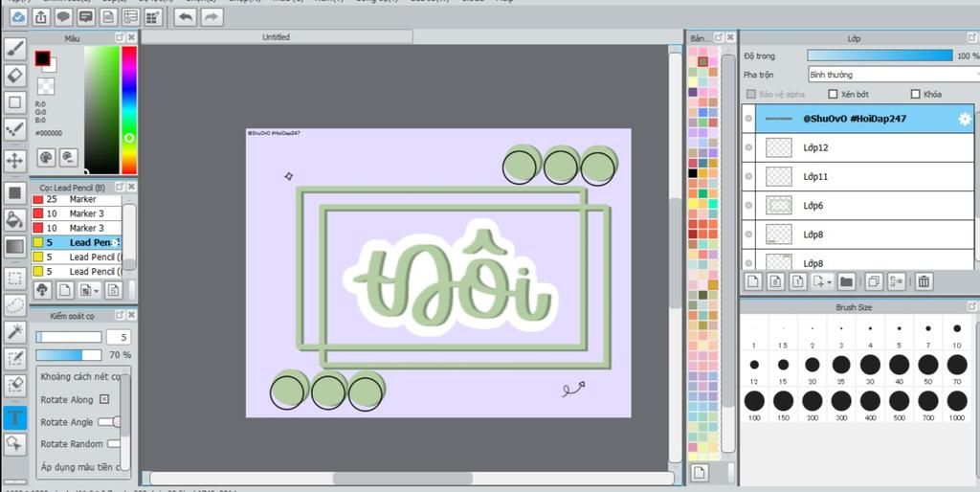Select the Select Pen tool
980x492 pixels.
pos(15,359)
